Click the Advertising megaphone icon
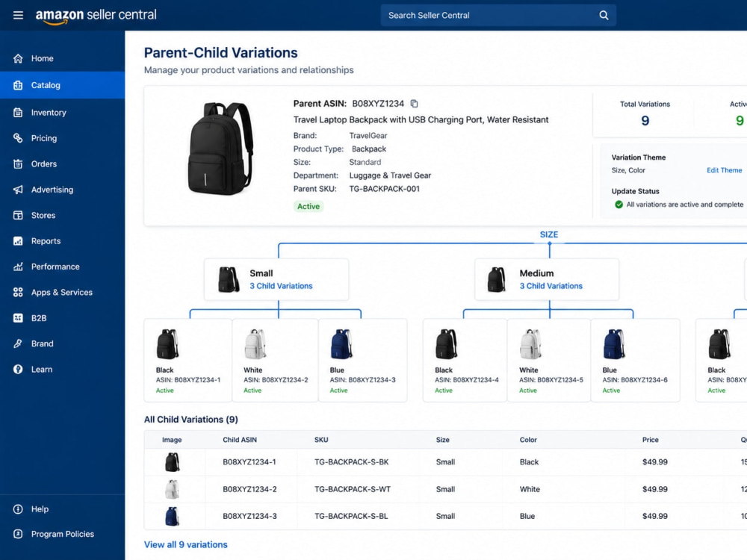 coord(18,190)
